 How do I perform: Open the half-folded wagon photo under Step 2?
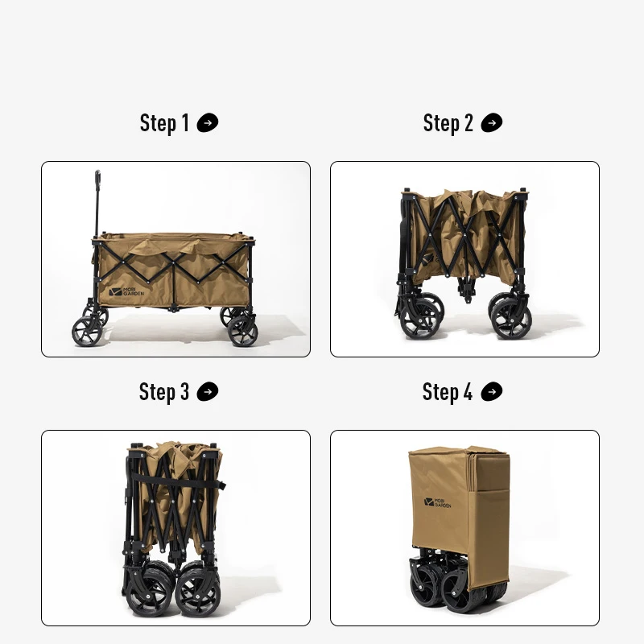point(465,259)
